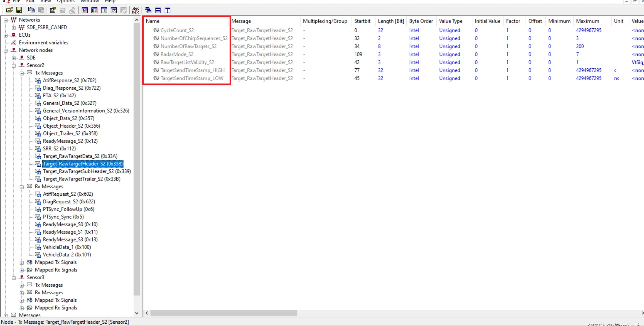Image resolution: width=644 pixels, height=326 pixels.
Task: Open the Options menu
Action: tap(65, 1)
